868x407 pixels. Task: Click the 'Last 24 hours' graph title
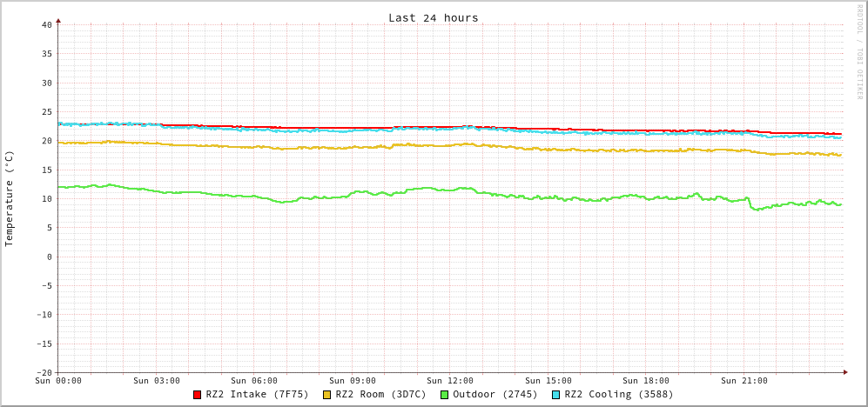[433, 17]
